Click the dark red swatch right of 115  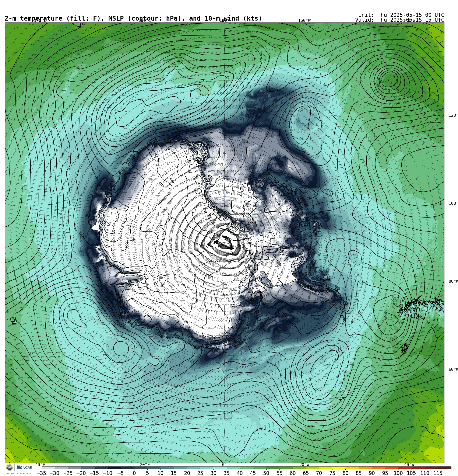pos(445,468)
